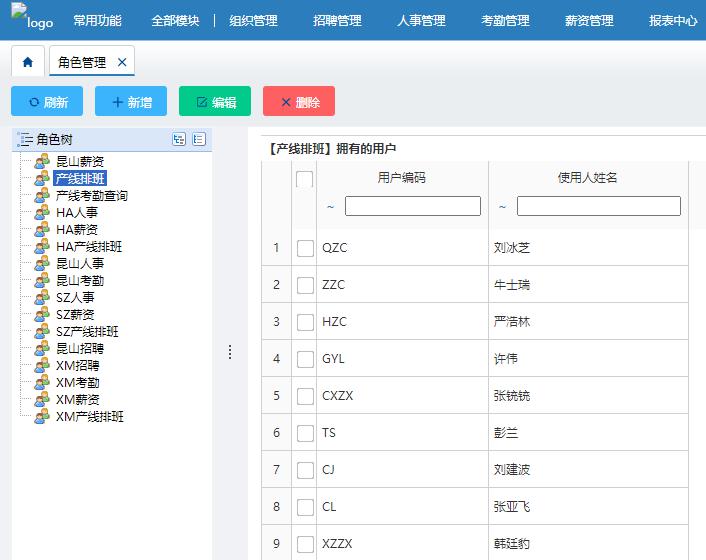This screenshot has width=706, height=560.
Task: Click the logo image in the top bar
Action: (x=31, y=20)
